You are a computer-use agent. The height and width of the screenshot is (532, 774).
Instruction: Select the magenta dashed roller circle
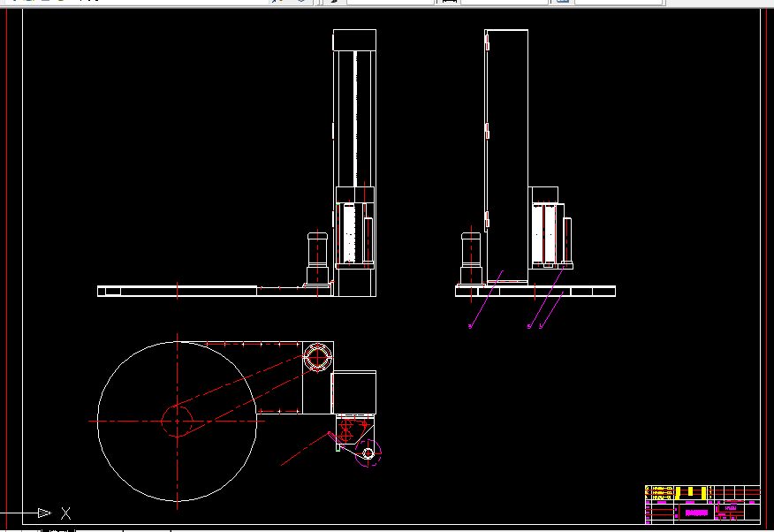[368, 453]
